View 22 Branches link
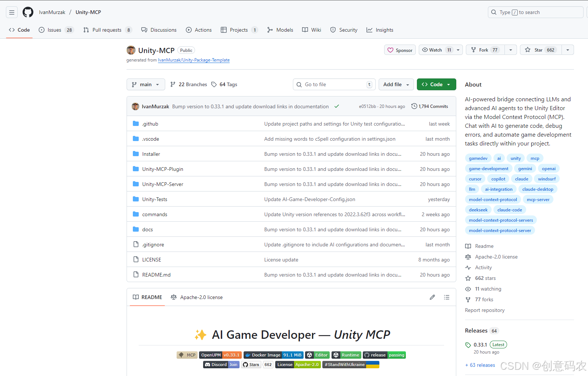588x376 pixels. (189, 84)
